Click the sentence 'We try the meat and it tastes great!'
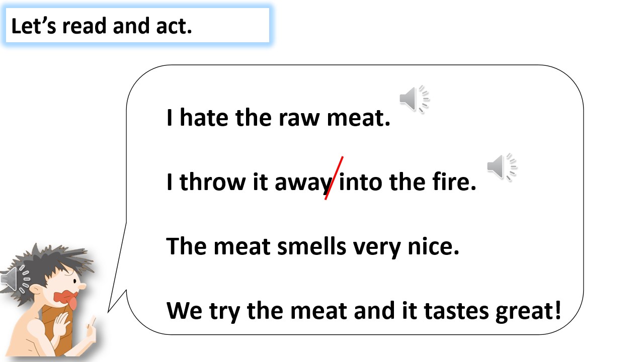This screenshot has width=644, height=362. [x=364, y=311]
